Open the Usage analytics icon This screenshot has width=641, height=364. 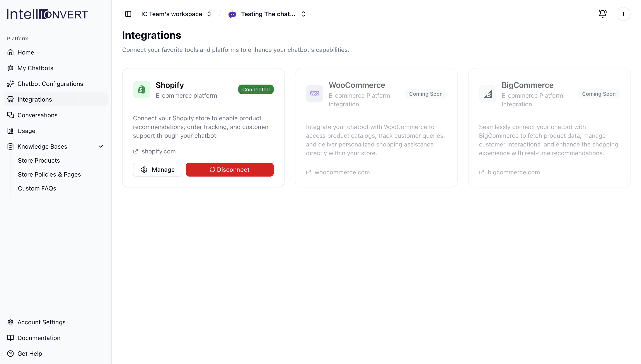click(x=10, y=131)
